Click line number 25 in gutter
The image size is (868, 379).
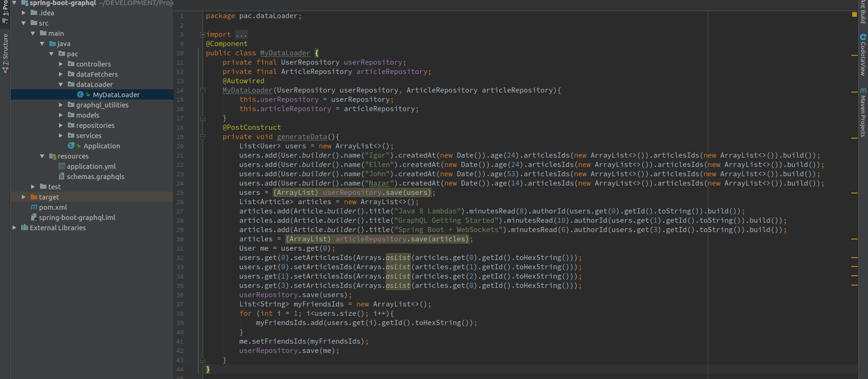[180, 193]
